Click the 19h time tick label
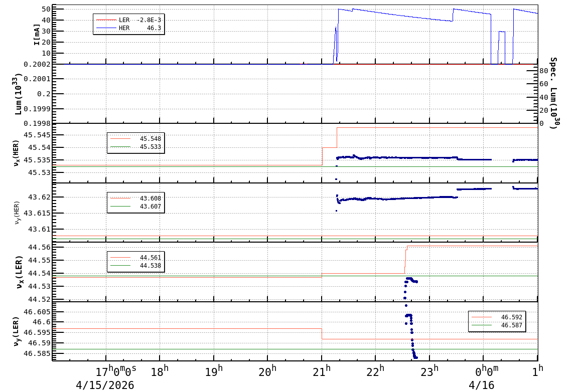Image resolution: width=579 pixels, height=392 pixels. pyautogui.click(x=214, y=371)
